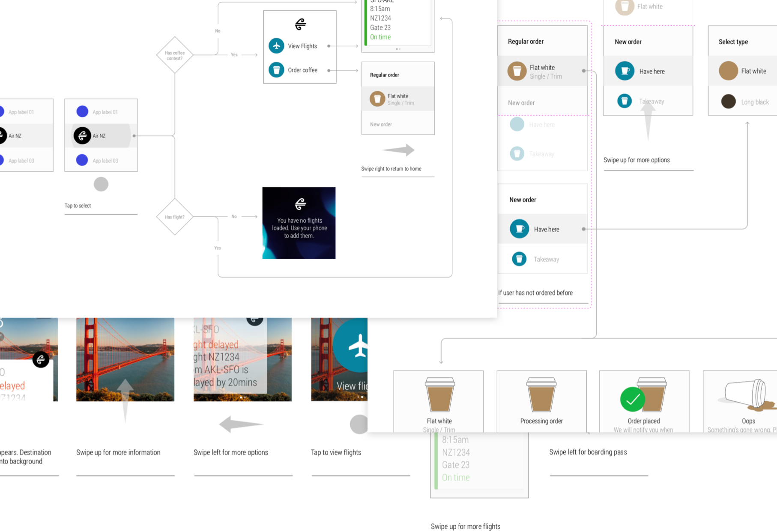The image size is (777, 532).
Task: Click the Swipe right to return to home caption
Action: 391,169
